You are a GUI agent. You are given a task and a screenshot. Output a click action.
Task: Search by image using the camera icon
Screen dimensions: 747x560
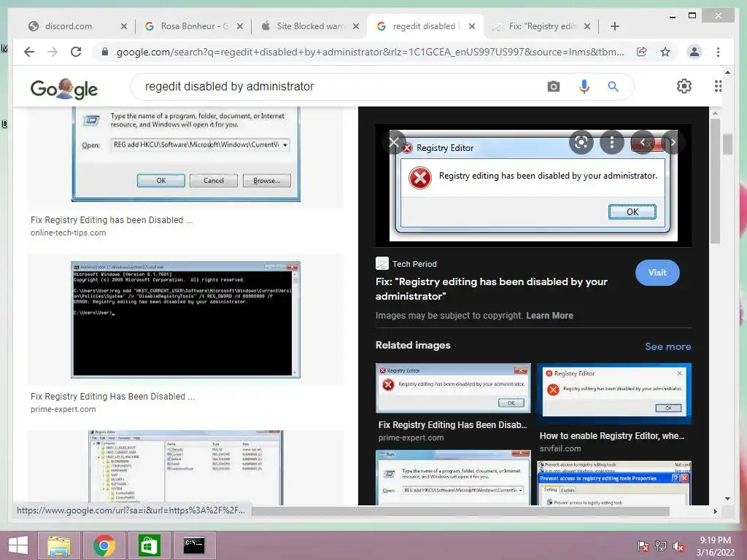554,87
